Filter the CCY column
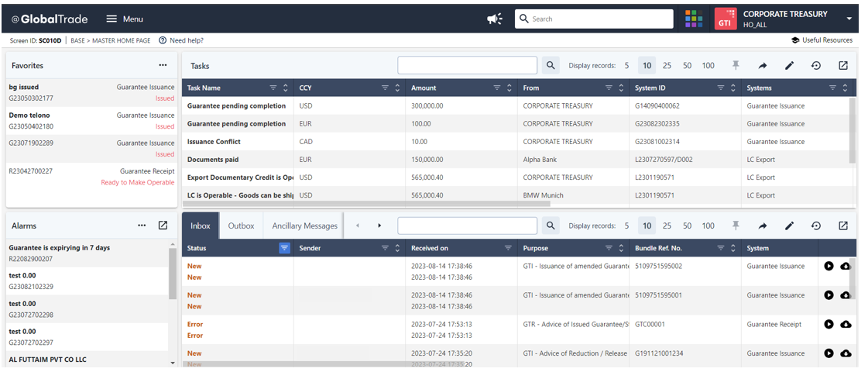Viewport: 868px width, 372px height. pos(386,88)
